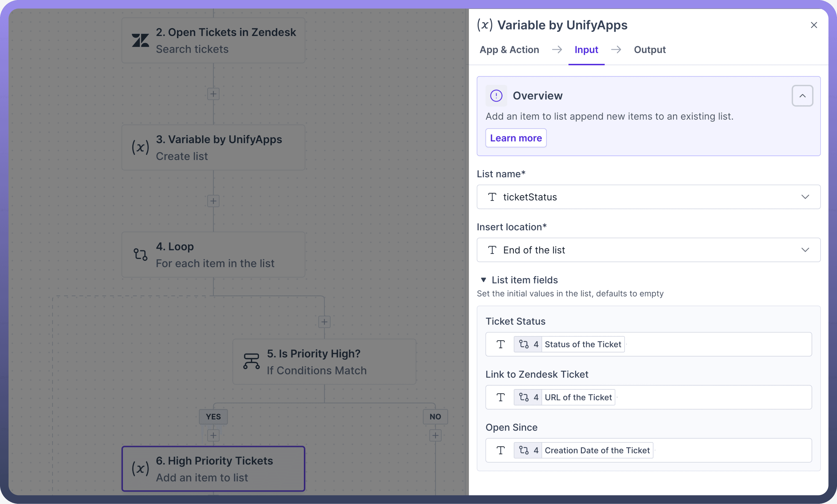Viewport: 837px width, 504px height.
Task: Click the condition branch icon on step 5
Action: tap(251, 362)
